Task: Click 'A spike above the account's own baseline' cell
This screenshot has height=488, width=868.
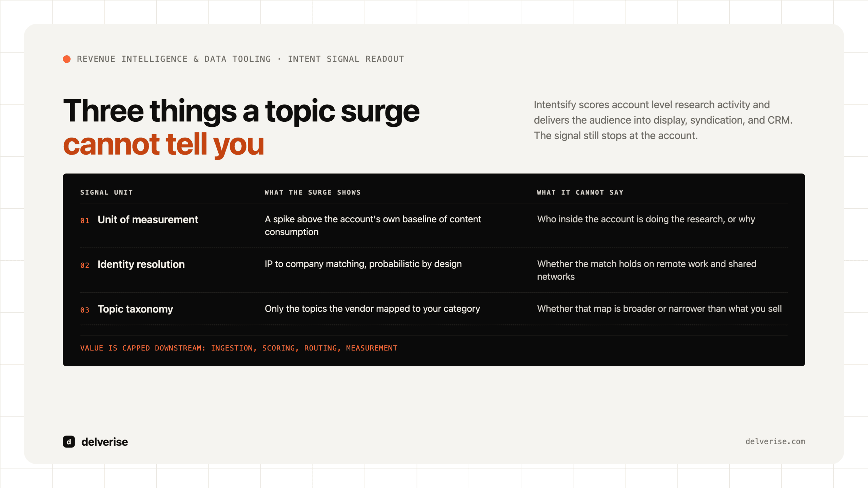Action: click(373, 225)
